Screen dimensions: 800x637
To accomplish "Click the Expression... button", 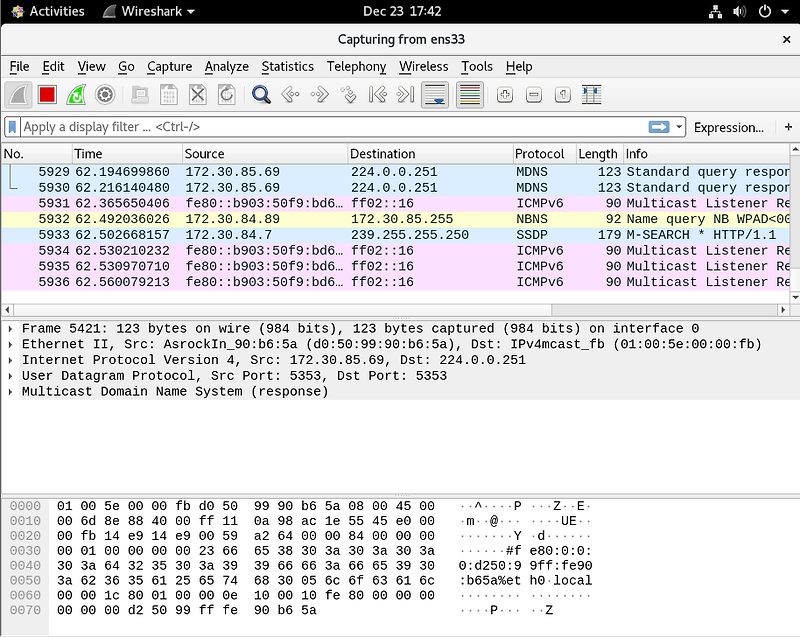I will (x=729, y=128).
